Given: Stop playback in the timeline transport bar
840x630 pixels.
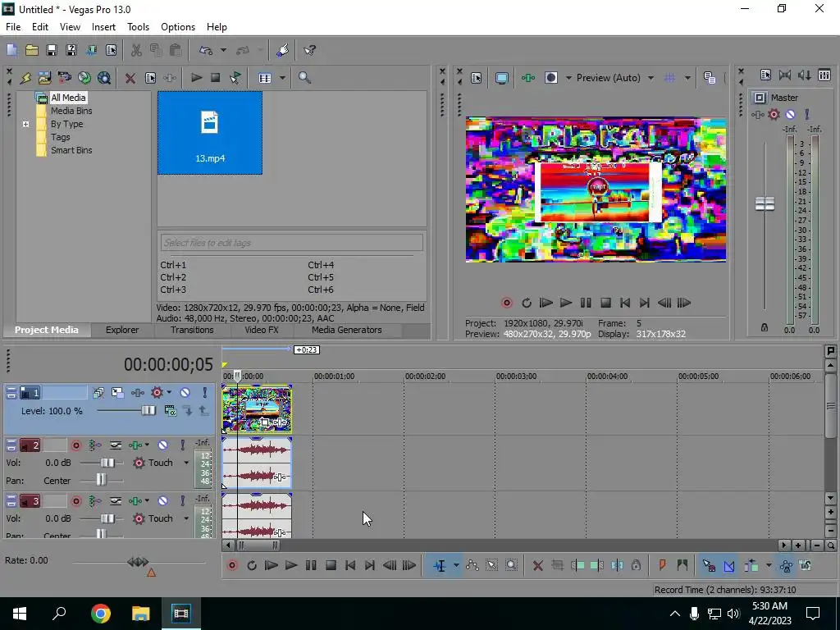Looking at the screenshot, I should coord(331,566).
